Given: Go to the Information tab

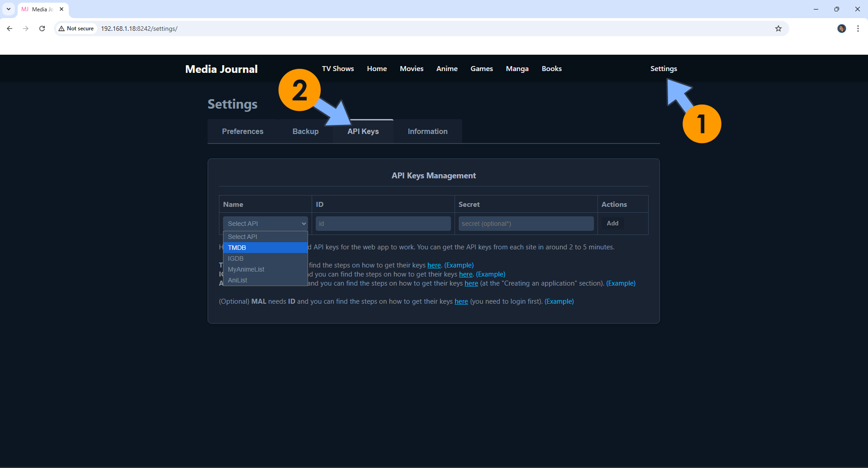Looking at the screenshot, I should (x=427, y=131).
